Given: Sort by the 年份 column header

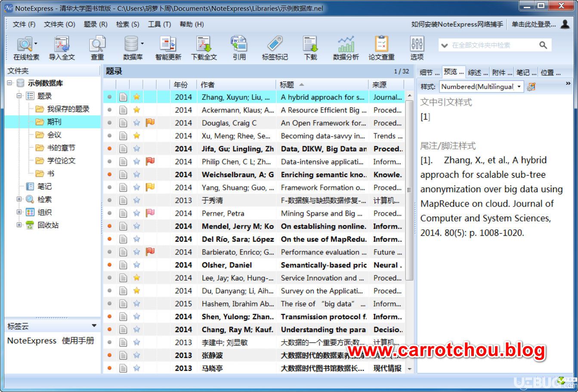Looking at the screenshot, I should [183, 85].
